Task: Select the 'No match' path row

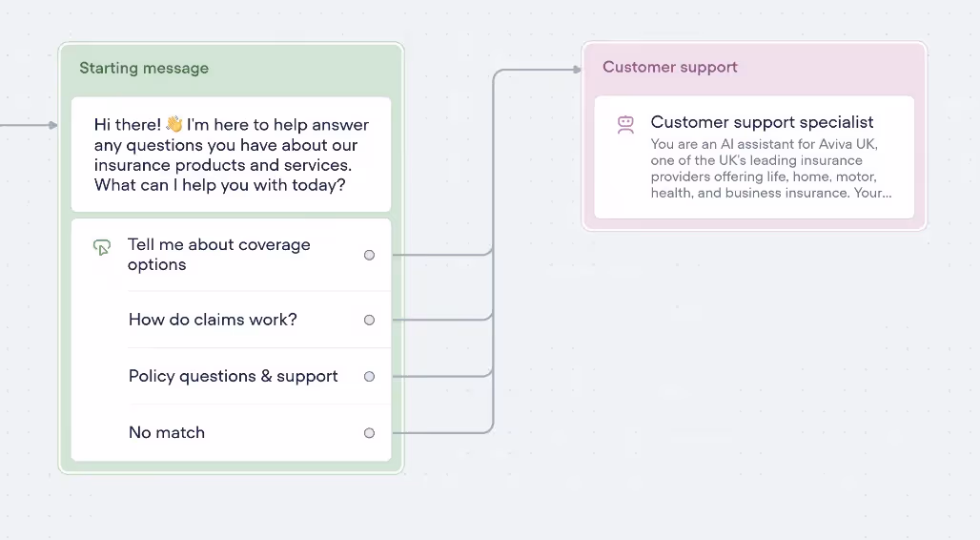Action: pyautogui.click(x=232, y=432)
